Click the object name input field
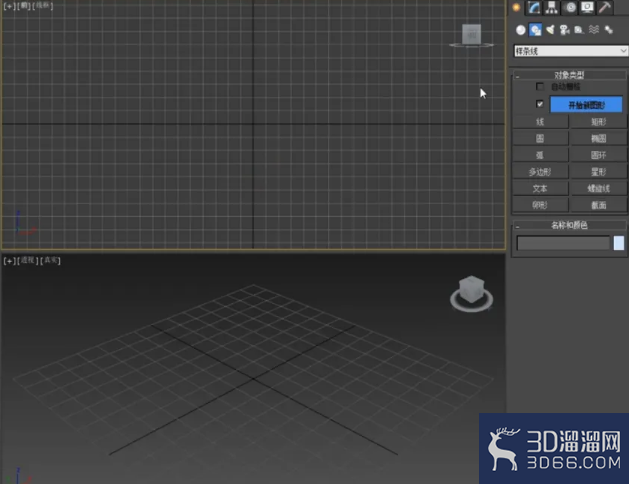Screen dimensions: 629x484 point(563,243)
